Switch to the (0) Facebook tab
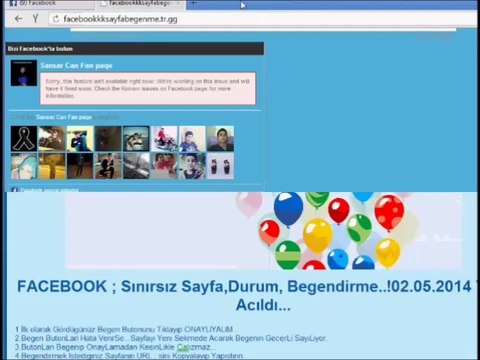 [x=50, y=4]
